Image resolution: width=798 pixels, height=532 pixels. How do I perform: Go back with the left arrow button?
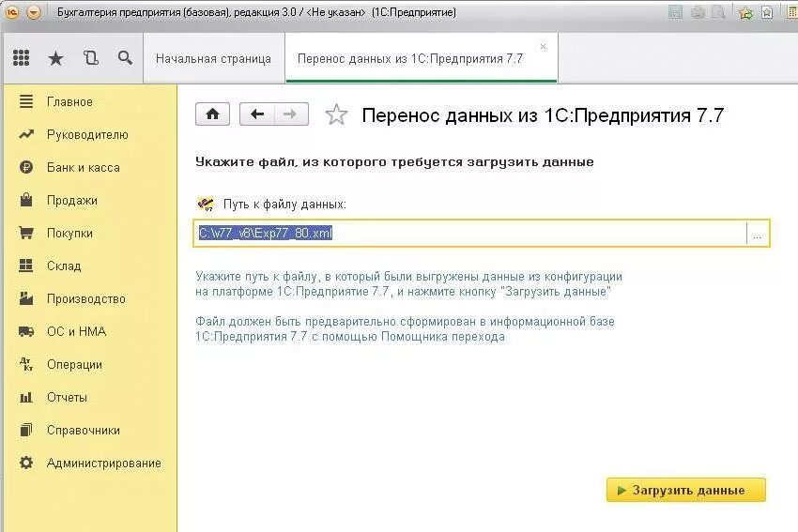(x=257, y=114)
